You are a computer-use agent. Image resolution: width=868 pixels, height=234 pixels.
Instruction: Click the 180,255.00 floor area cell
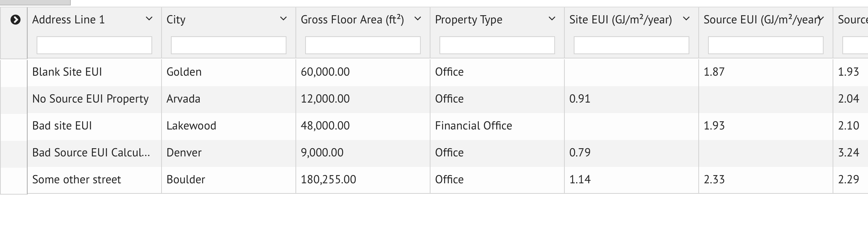[x=328, y=180]
